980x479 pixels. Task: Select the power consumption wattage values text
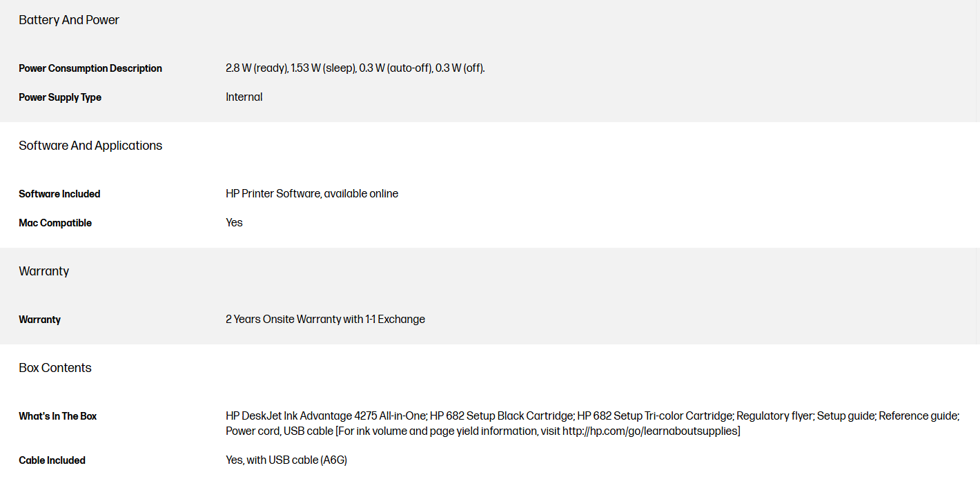[355, 68]
